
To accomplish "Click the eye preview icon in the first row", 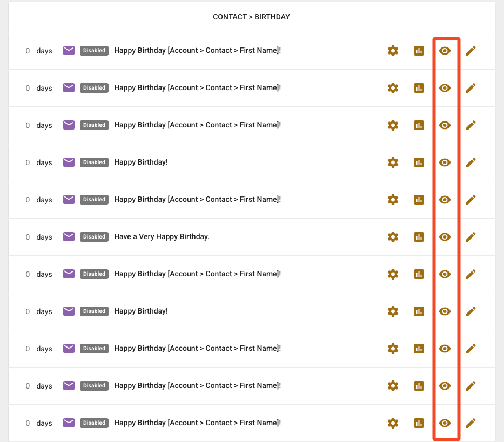I will [445, 51].
